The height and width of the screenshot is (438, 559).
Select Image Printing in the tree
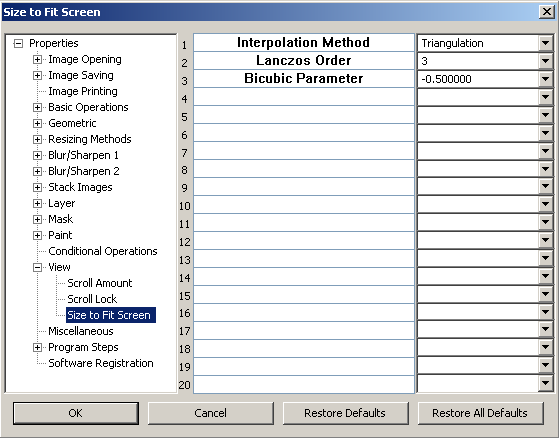83,91
